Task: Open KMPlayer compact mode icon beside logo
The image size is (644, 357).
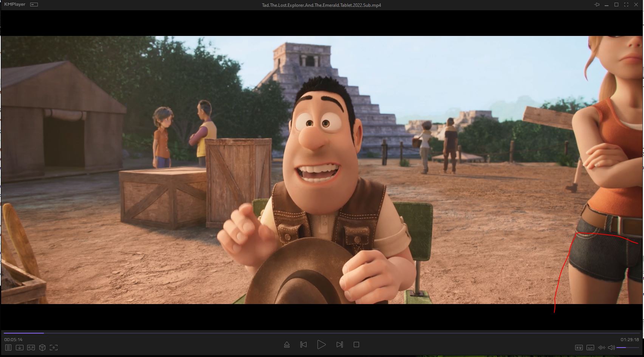Action: point(34,5)
